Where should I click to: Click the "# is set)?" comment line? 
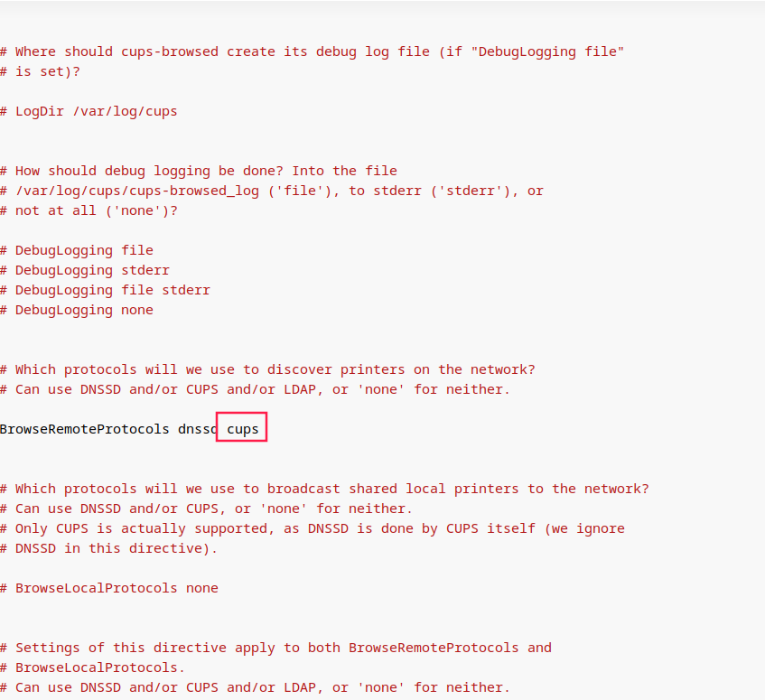coord(40,71)
